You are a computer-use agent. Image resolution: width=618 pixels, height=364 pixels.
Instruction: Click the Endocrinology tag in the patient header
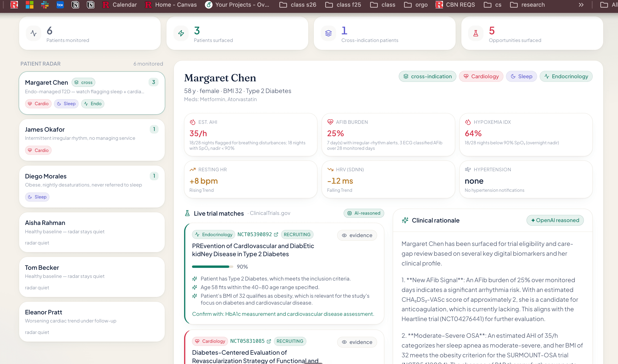pyautogui.click(x=566, y=77)
